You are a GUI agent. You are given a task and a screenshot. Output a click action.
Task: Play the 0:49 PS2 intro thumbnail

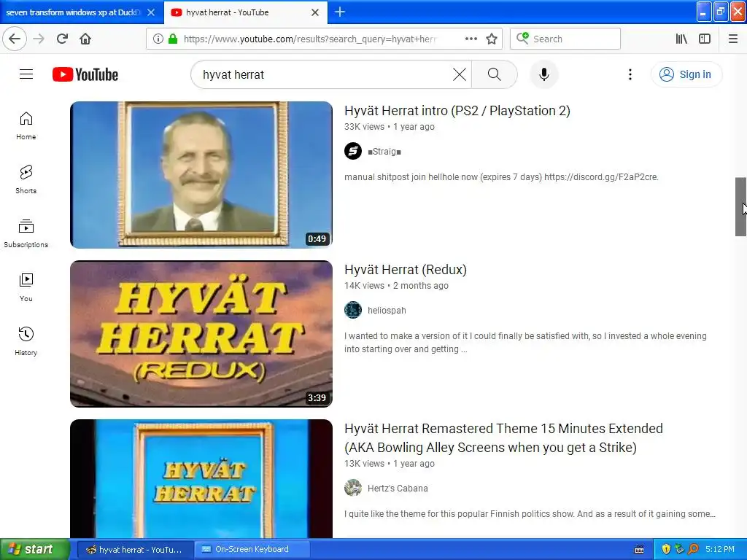point(201,175)
